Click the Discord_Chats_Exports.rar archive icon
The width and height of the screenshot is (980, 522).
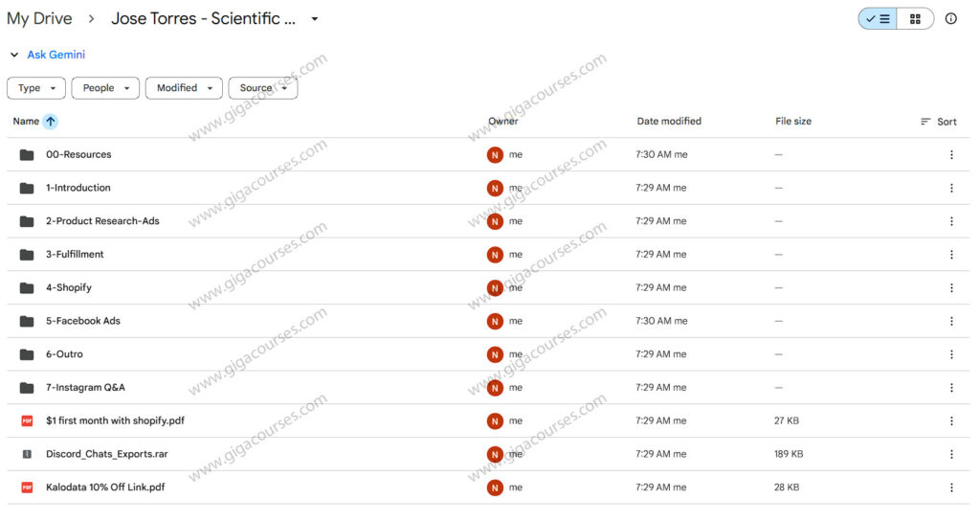(27, 454)
